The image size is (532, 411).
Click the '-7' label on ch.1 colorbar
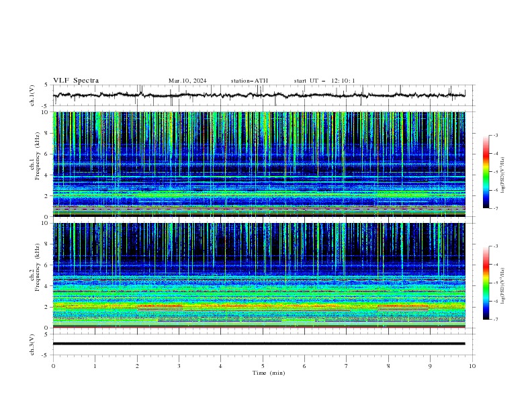point(496,208)
